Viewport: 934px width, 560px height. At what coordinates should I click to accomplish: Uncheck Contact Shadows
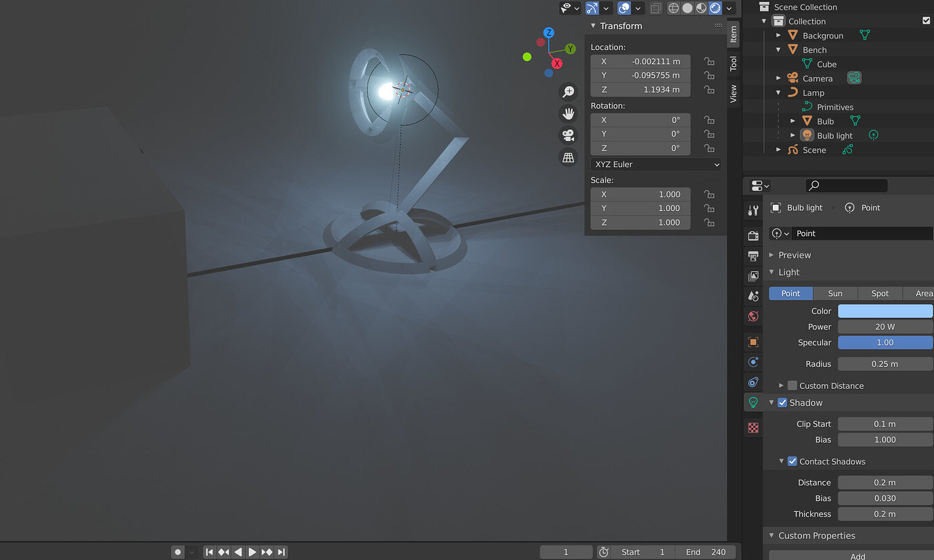click(x=792, y=461)
